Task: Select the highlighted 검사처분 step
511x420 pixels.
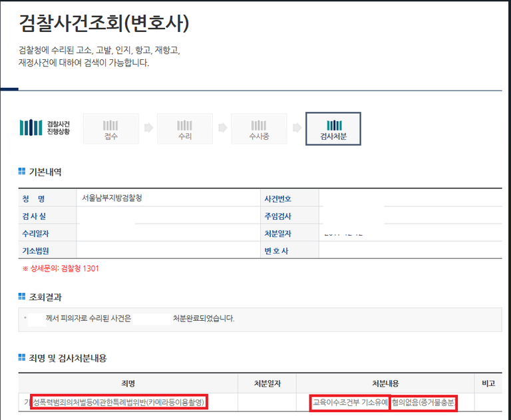Action: (x=333, y=128)
